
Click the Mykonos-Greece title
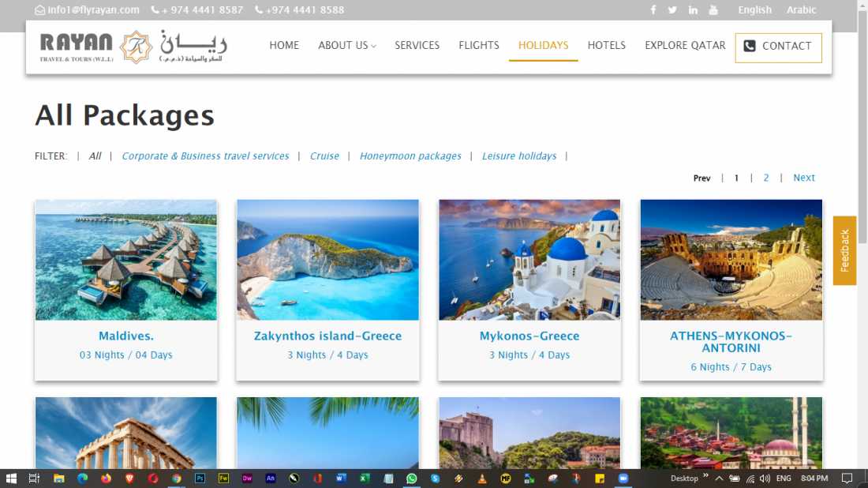pos(529,336)
